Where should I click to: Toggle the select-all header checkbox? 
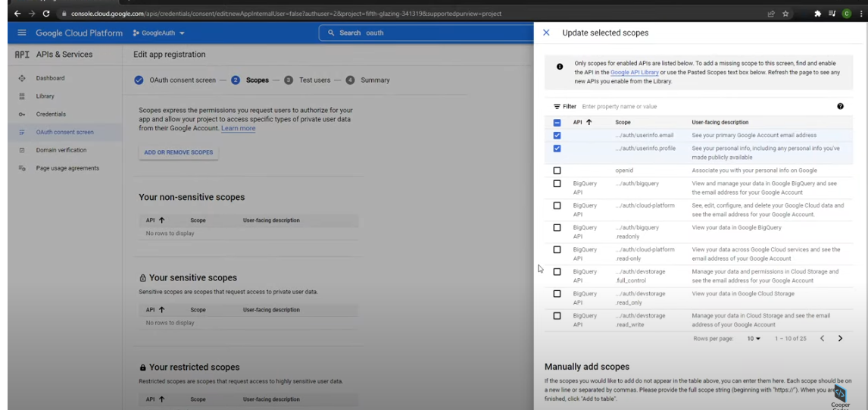pyautogui.click(x=557, y=122)
